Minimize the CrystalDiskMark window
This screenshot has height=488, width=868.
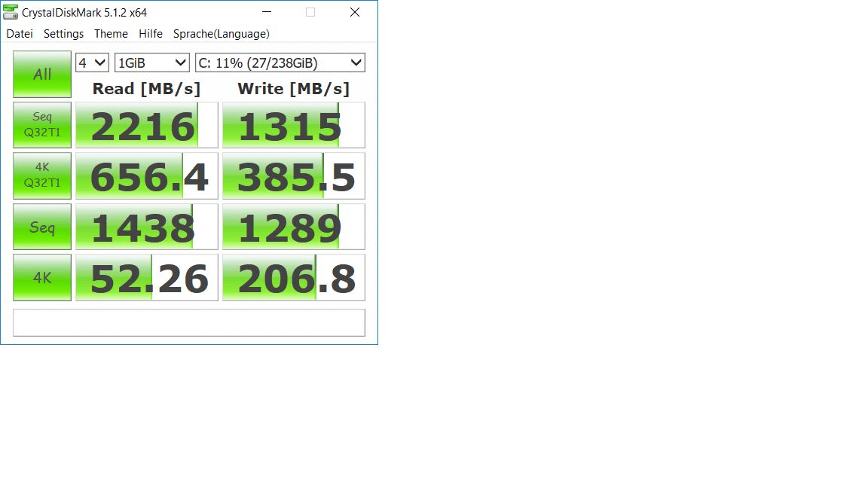(x=266, y=12)
